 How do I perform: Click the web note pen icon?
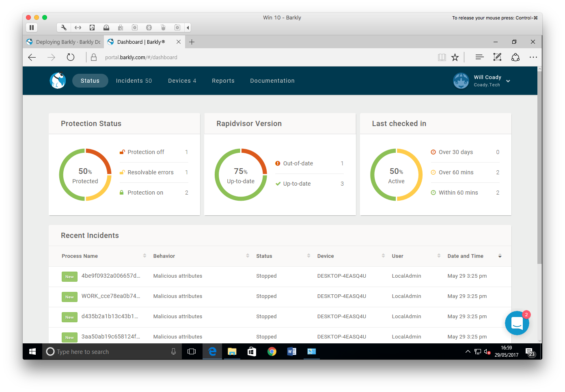tap(497, 58)
